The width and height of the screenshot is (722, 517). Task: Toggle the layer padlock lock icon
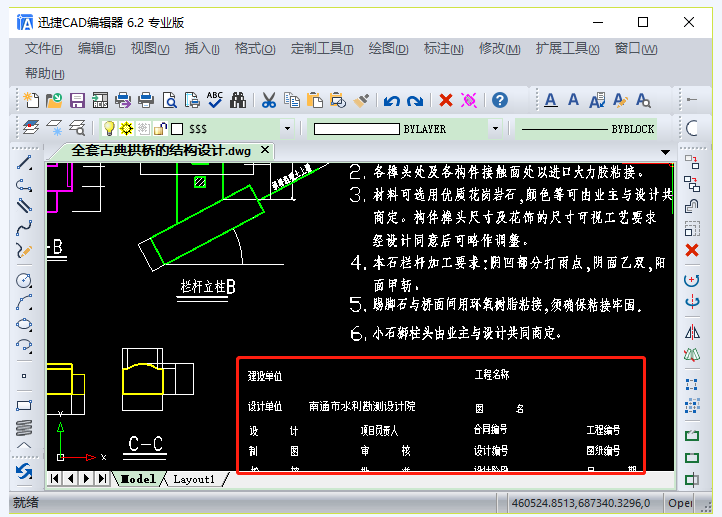click(160, 128)
